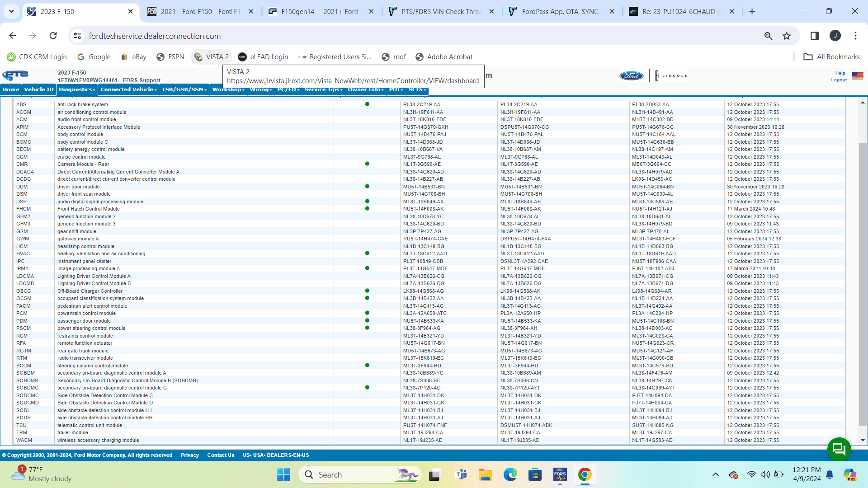
Task: Click the page zoom magnifier icon
Action: point(768,36)
